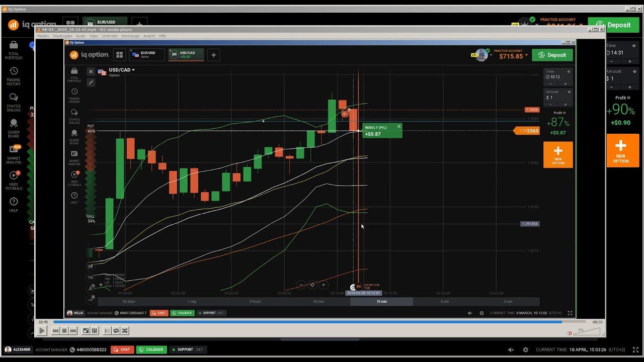Open Leader Board in background IQ Option window

point(14,129)
